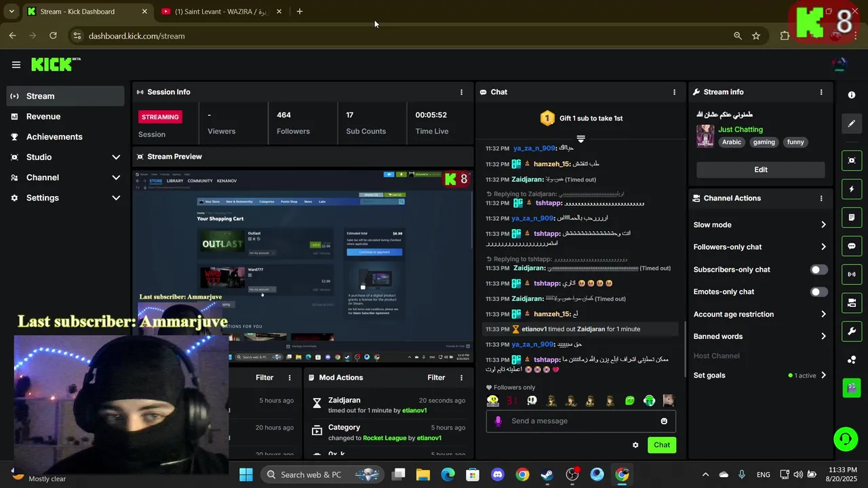Click Edit button in Stream info
The height and width of the screenshot is (488, 868).
click(x=761, y=170)
